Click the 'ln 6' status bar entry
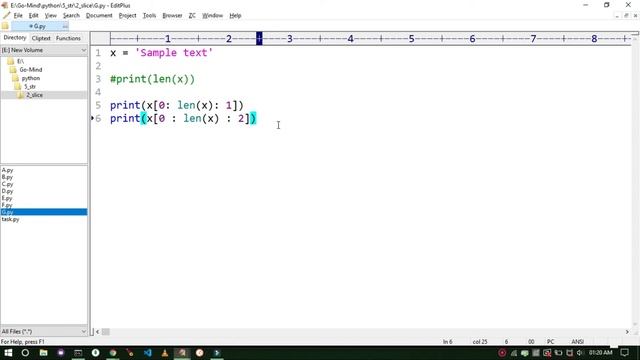The height and width of the screenshot is (360, 640). click(448, 342)
